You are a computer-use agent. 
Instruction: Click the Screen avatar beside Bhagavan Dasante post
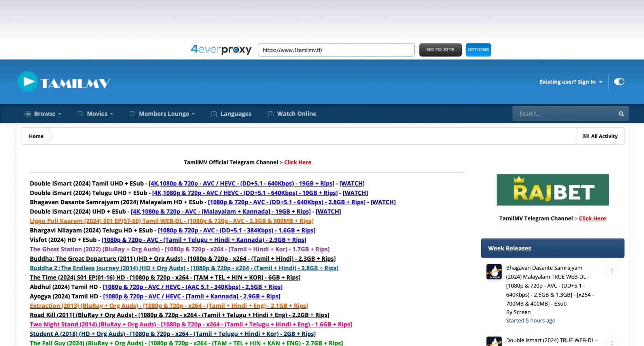pyautogui.click(x=494, y=272)
